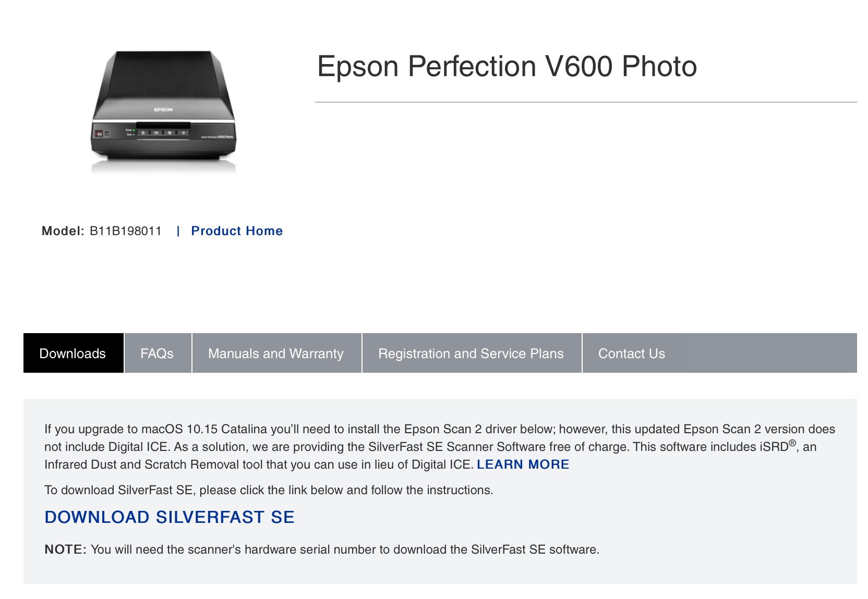This screenshot has width=868, height=599.
Task: Switch to the Contact Us tab
Action: tap(631, 353)
